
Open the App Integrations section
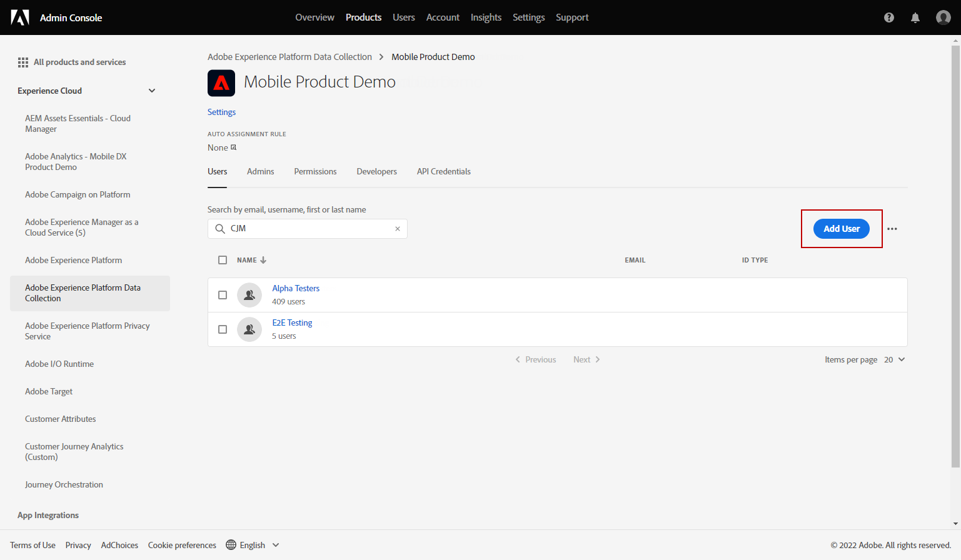point(48,516)
